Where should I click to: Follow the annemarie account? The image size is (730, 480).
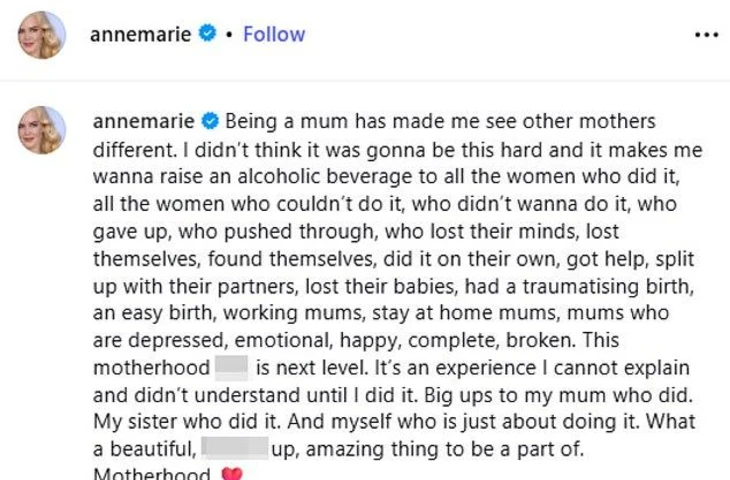pos(274,35)
